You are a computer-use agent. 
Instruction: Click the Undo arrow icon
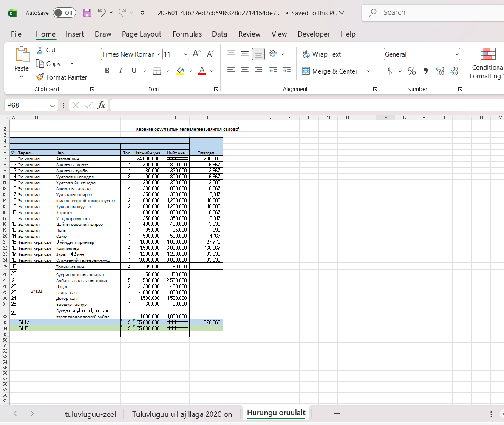click(x=102, y=13)
